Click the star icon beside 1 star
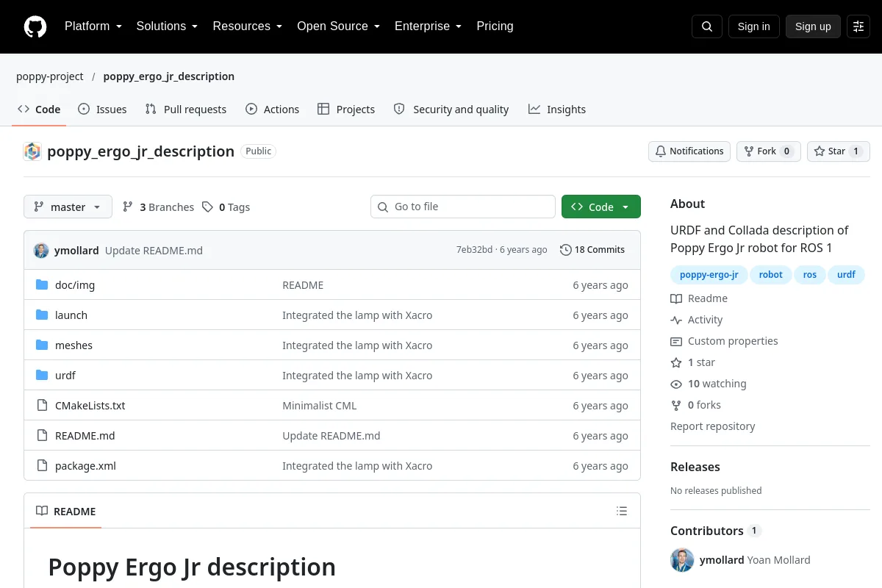Viewport: 882px width, 588px height. [676, 362]
